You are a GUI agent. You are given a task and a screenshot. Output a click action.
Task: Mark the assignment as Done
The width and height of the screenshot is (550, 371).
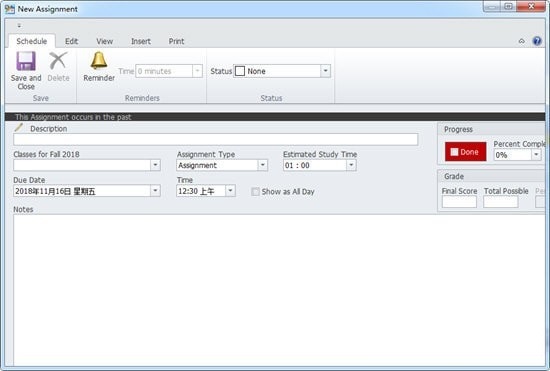pos(465,151)
